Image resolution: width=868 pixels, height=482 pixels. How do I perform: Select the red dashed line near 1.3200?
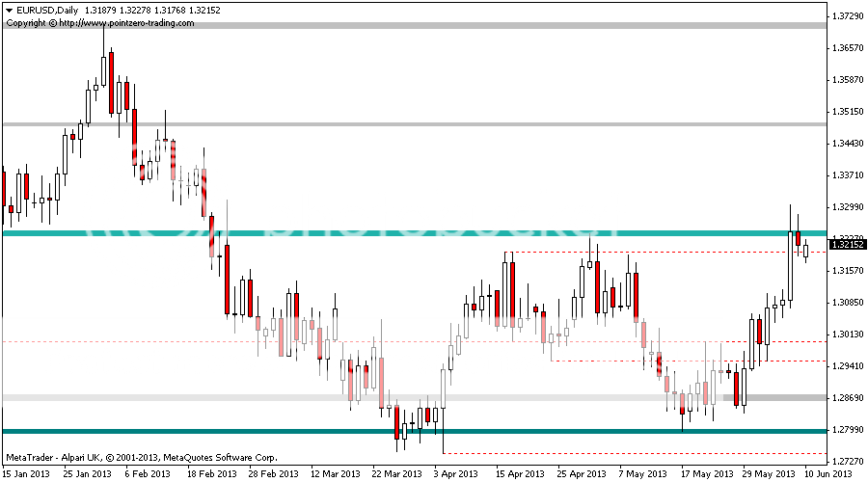[x=665, y=253]
